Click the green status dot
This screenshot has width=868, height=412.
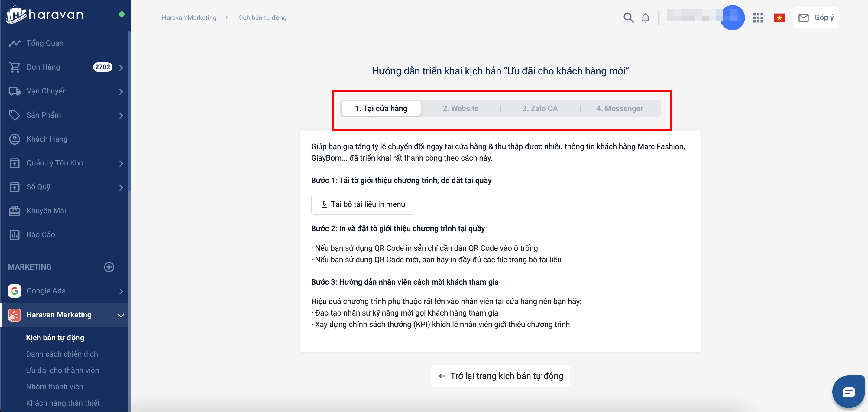pyautogui.click(x=121, y=14)
